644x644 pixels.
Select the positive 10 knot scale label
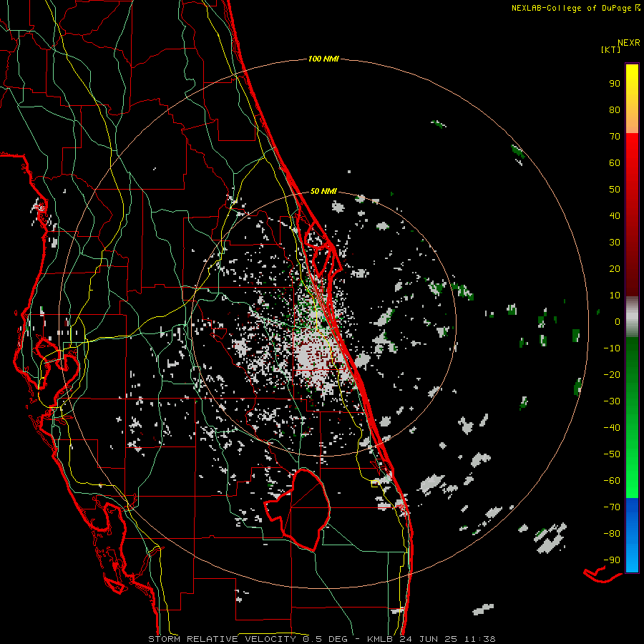(x=615, y=296)
